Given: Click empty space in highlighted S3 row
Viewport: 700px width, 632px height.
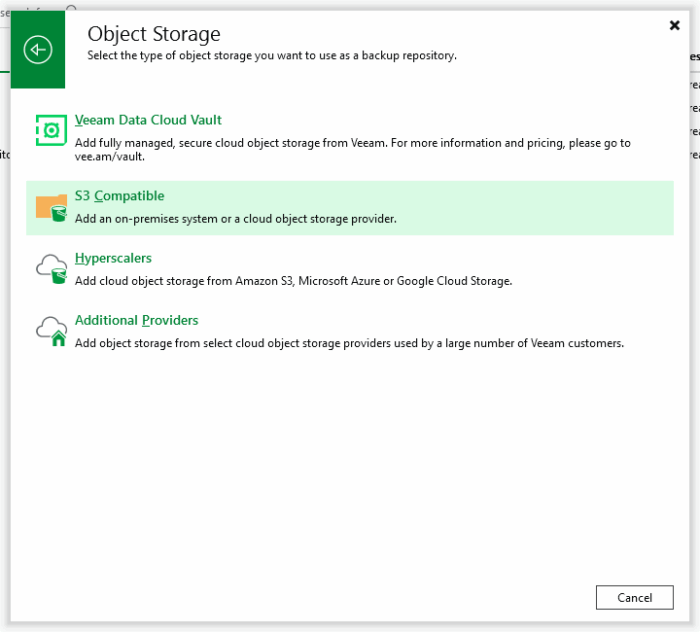Looking at the screenshot, I should [x=540, y=207].
